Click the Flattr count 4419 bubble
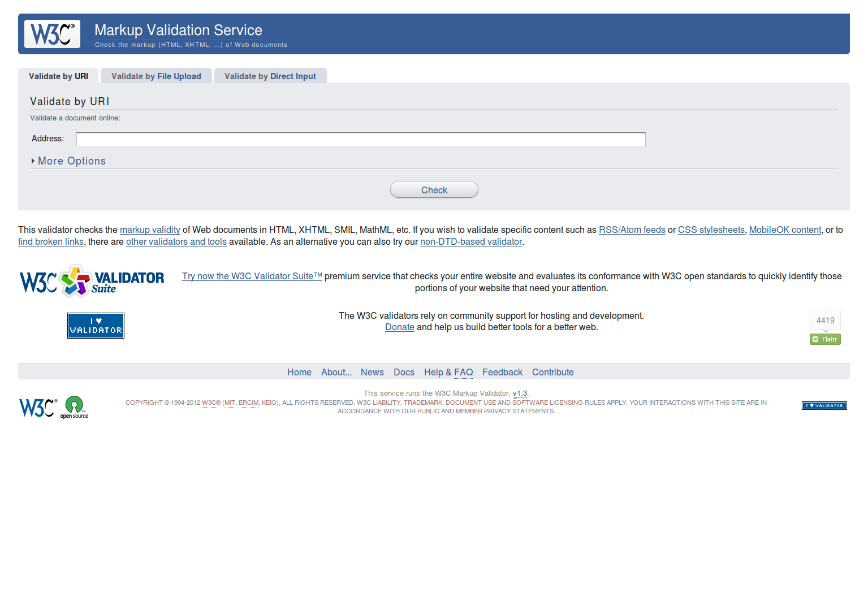This screenshot has width=868, height=610. point(825,320)
